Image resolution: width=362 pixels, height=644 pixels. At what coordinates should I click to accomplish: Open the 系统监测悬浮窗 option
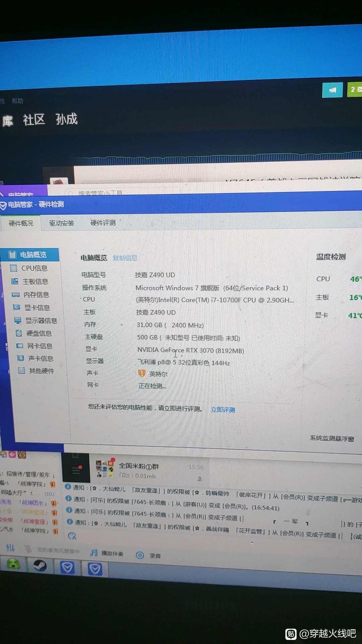(331, 438)
